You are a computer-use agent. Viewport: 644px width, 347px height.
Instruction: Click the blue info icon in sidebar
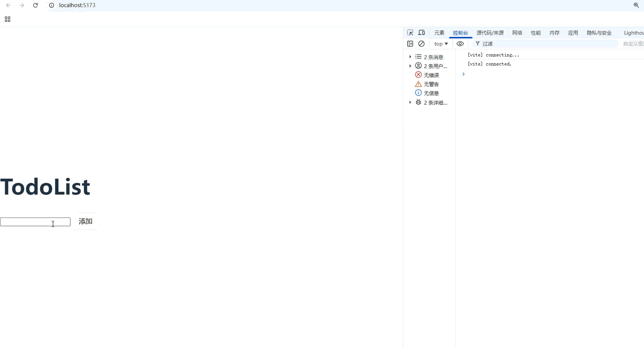coord(418,93)
